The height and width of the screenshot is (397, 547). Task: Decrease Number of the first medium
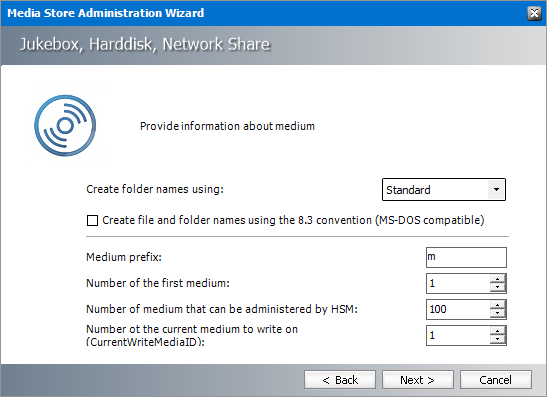(x=497, y=287)
